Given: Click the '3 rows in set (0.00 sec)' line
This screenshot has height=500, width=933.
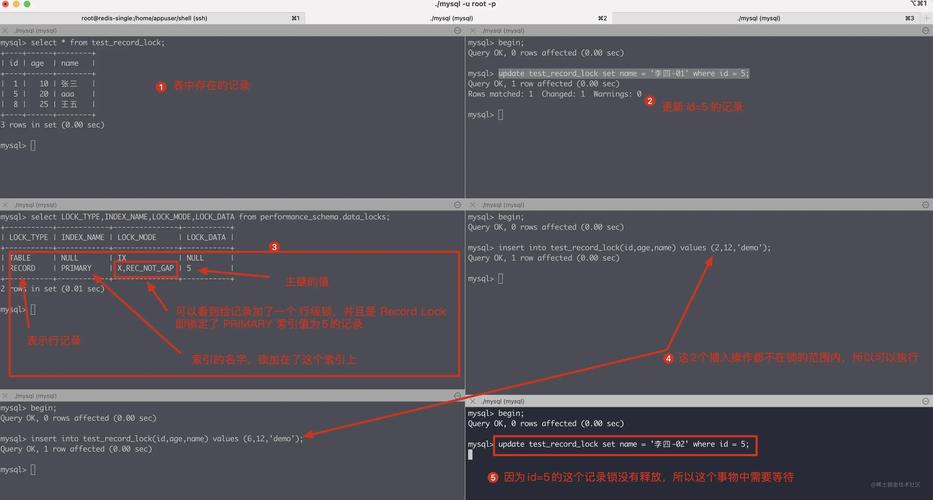Looking at the screenshot, I should pos(52,125).
